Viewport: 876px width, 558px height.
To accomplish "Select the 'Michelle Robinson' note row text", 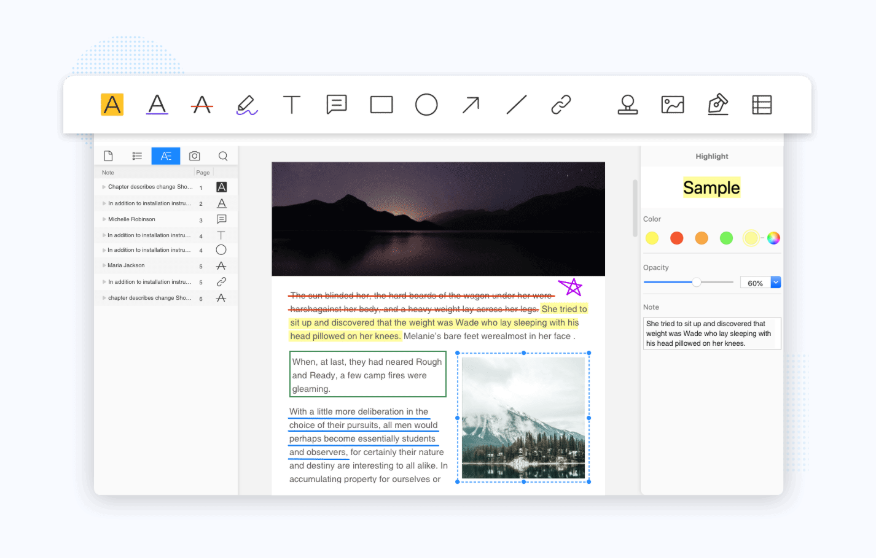I will (132, 220).
